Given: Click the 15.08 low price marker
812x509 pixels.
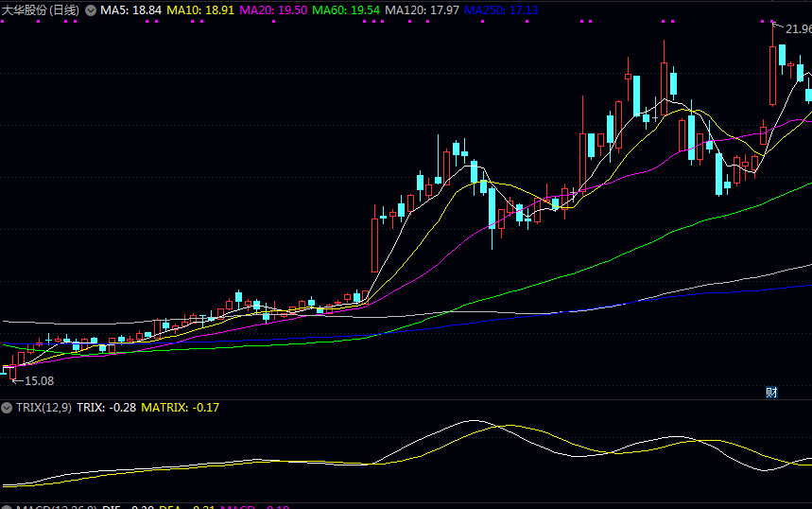Looking at the screenshot, I should tap(38, 380).
